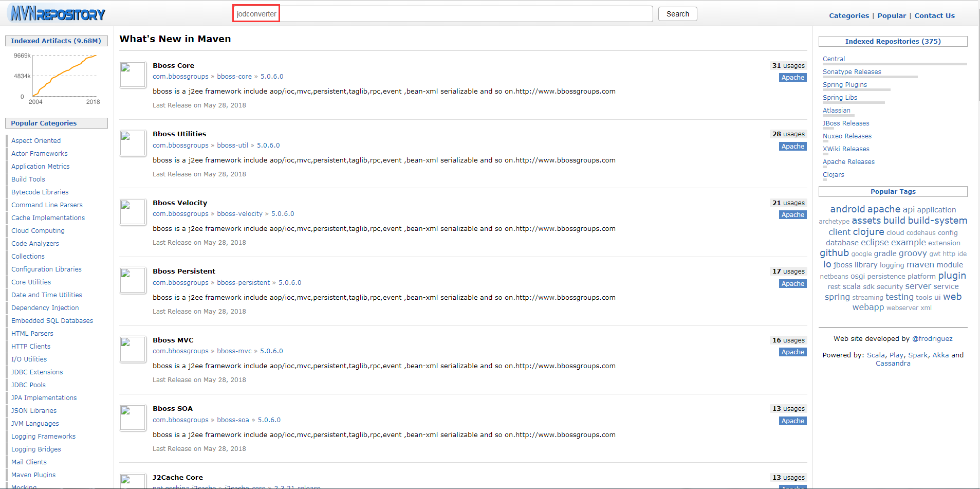The height and width of the screenshot is (489, 980).
Task: Open the Sonatype Releases repository link
Action: tap(852, 71)
